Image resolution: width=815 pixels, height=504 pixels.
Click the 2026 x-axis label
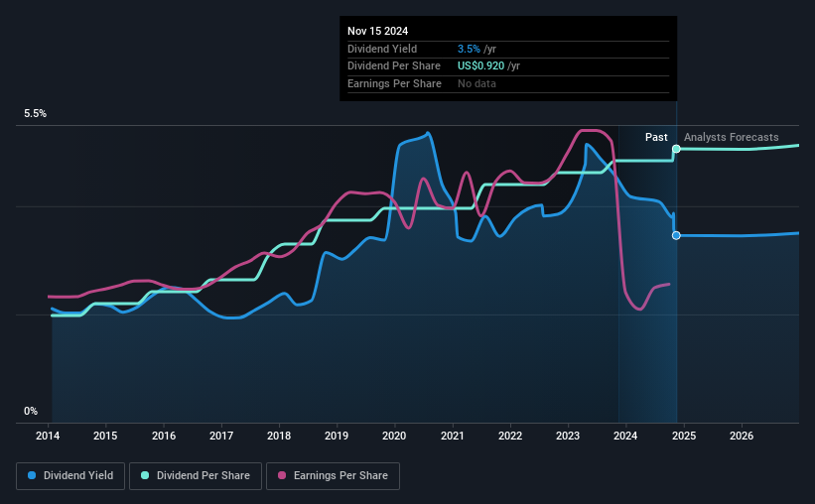point(742,436)
